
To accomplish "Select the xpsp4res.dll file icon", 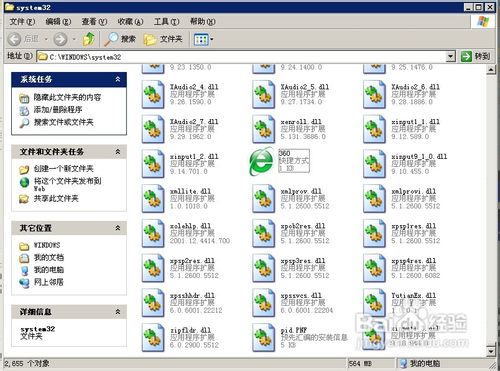I will (374, 268).
